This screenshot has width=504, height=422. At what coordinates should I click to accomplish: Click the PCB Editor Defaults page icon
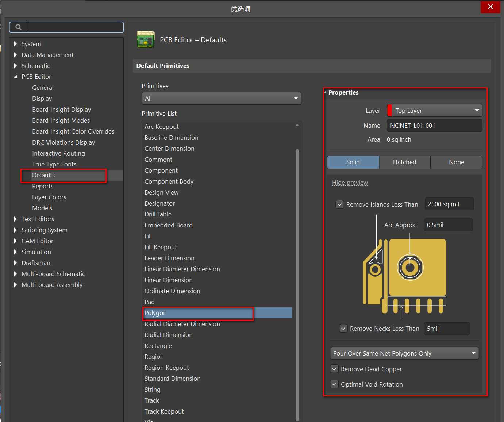[x=146, y=39]
